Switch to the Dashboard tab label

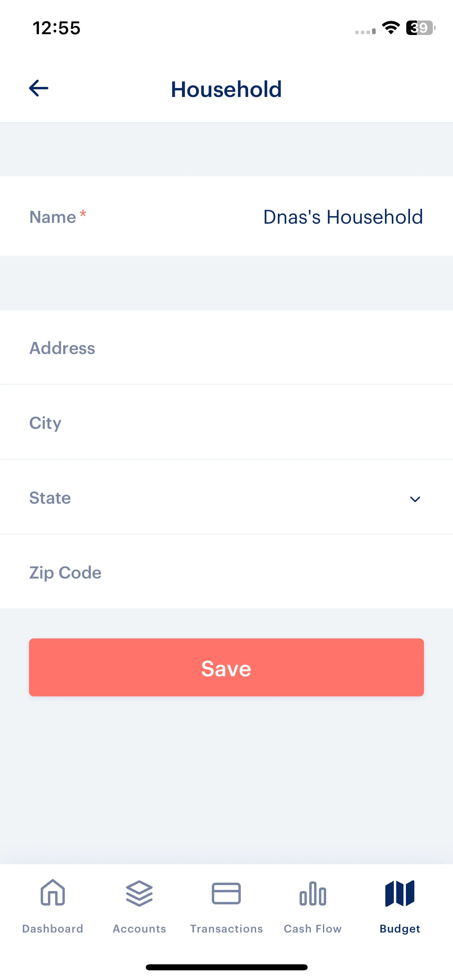pyautogui.click(x=53, y=929)
